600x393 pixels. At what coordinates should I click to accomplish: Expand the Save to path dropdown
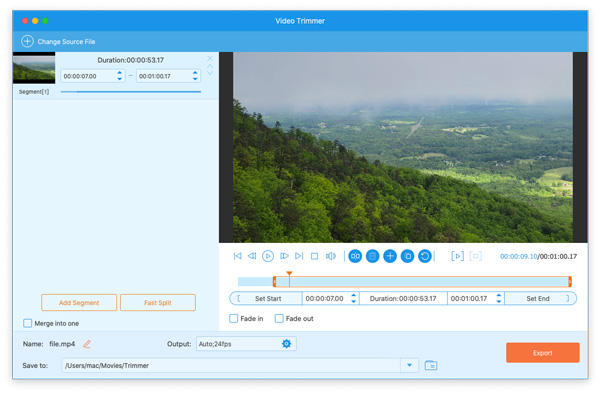pos(409,365)
